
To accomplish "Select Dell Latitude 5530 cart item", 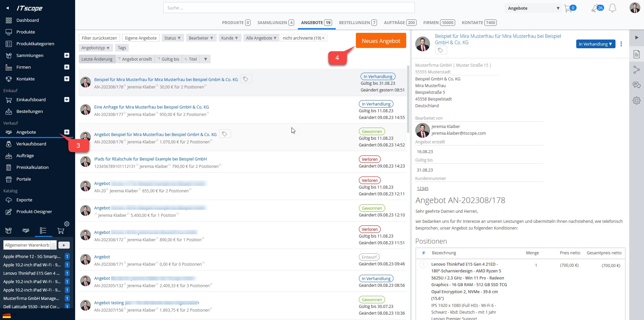I will click(x=32, y=307).
